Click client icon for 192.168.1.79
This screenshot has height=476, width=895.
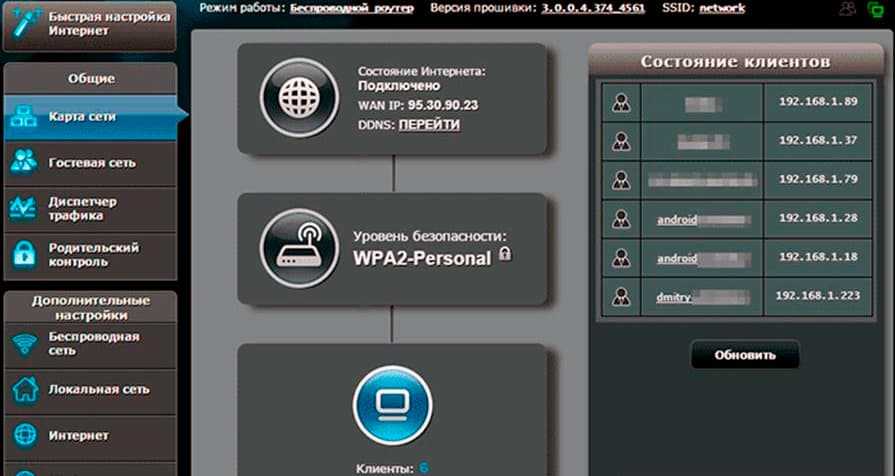point(621,180)
